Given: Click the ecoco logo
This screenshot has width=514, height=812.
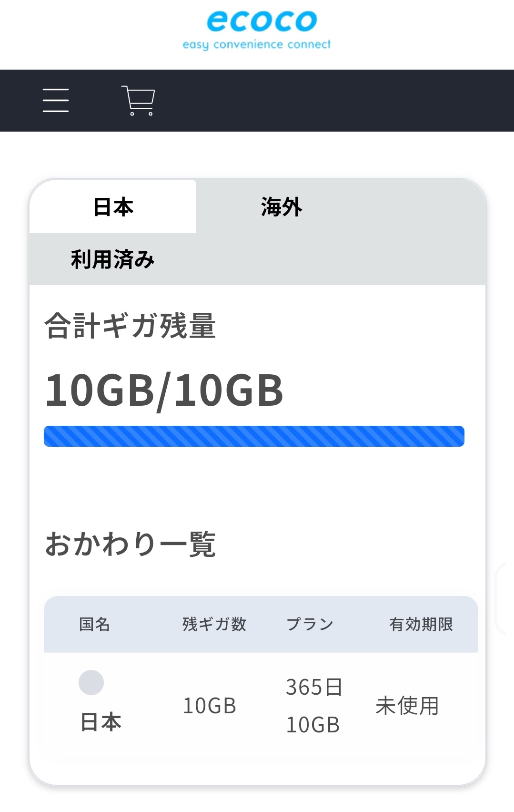Looking at the screenshot, I should click(262, 21).
